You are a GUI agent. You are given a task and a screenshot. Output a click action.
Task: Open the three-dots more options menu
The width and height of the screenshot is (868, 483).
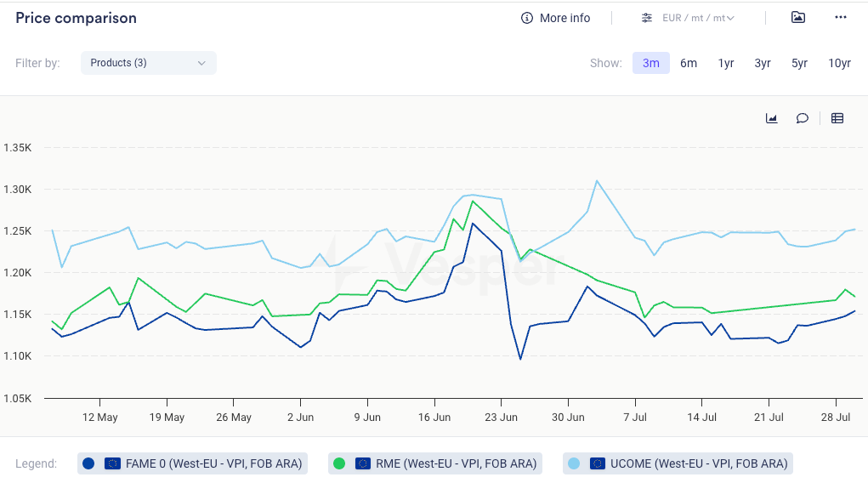click(841, 18)
